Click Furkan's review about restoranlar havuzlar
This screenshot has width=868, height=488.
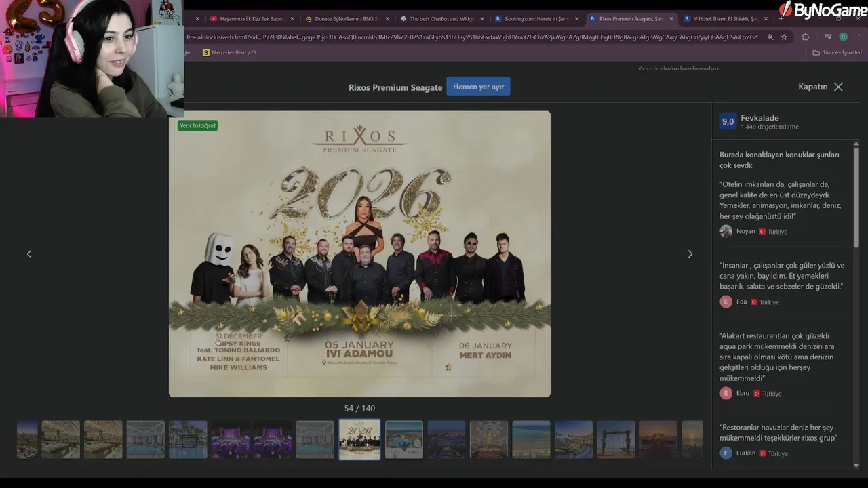click(x=778, y=432)
